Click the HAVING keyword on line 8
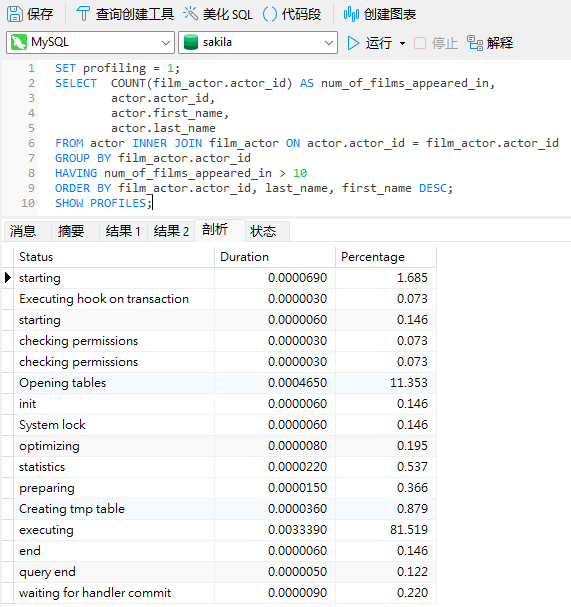Image resolution: width=571 pixels, height=607 pixels. pos(76,173)
